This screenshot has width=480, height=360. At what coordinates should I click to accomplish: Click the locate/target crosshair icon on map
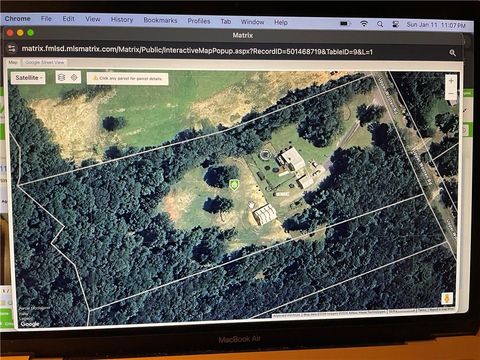point(74,77)
